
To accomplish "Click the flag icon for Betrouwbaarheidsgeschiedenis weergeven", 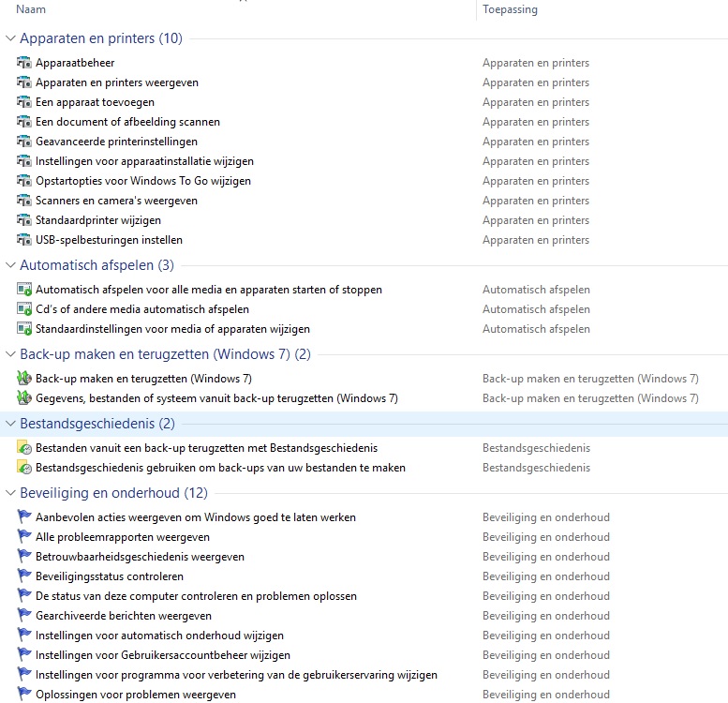I will (24, 556).
